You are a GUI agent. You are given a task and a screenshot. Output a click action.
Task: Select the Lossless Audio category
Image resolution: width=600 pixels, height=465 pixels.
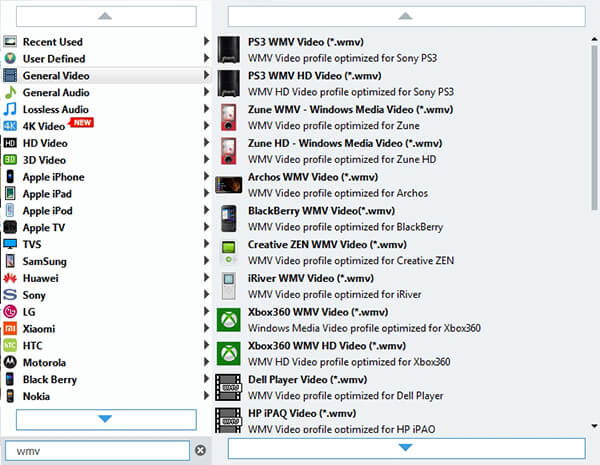point(106,109)
